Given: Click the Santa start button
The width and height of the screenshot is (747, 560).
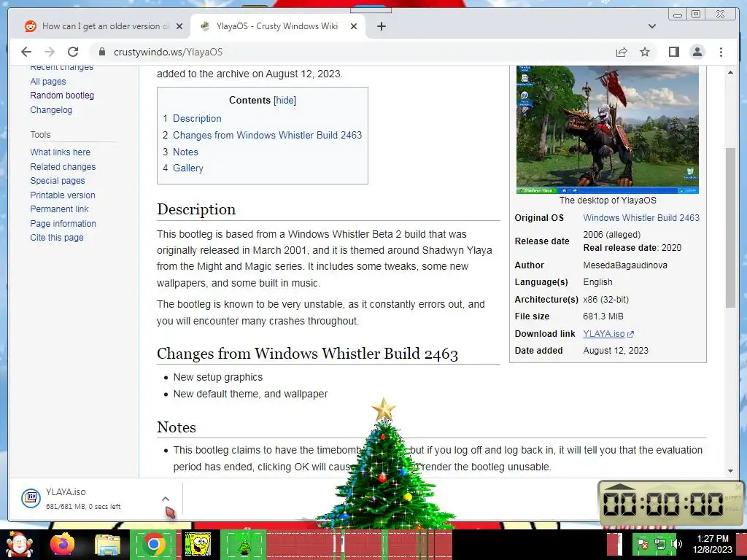Looking at the screenshot, I should (x=19, y=545).
